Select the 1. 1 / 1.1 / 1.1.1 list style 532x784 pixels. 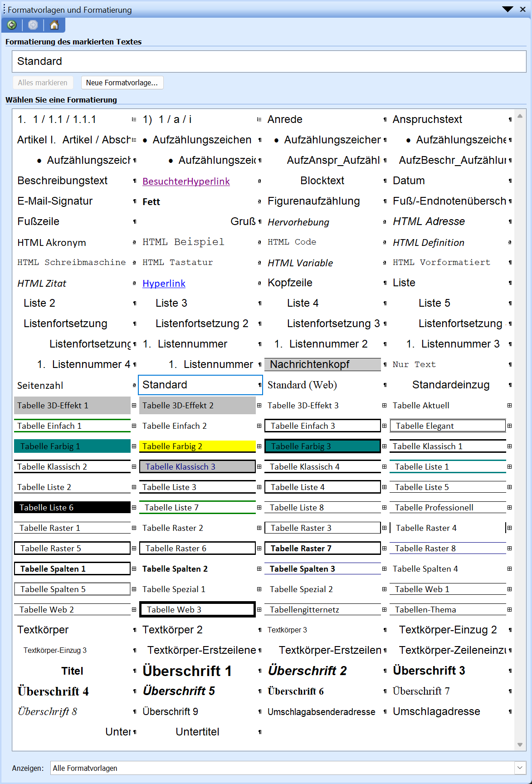click(57, 119)
